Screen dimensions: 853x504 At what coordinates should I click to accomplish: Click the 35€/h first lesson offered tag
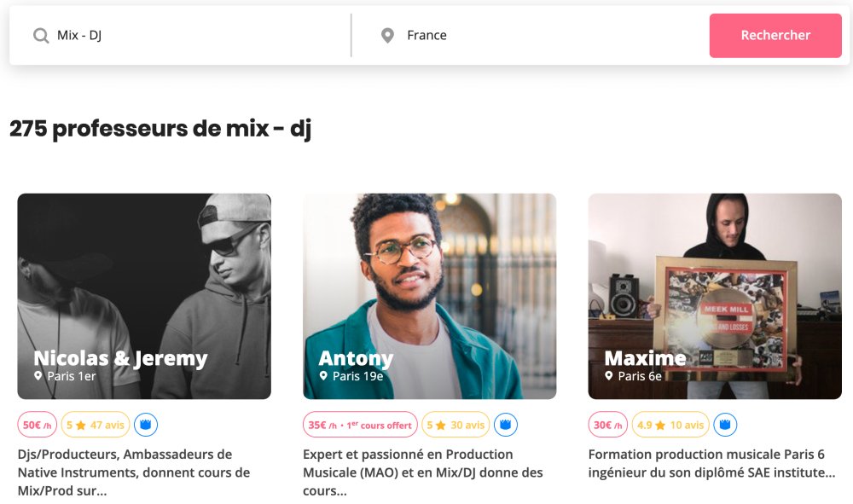360,425
